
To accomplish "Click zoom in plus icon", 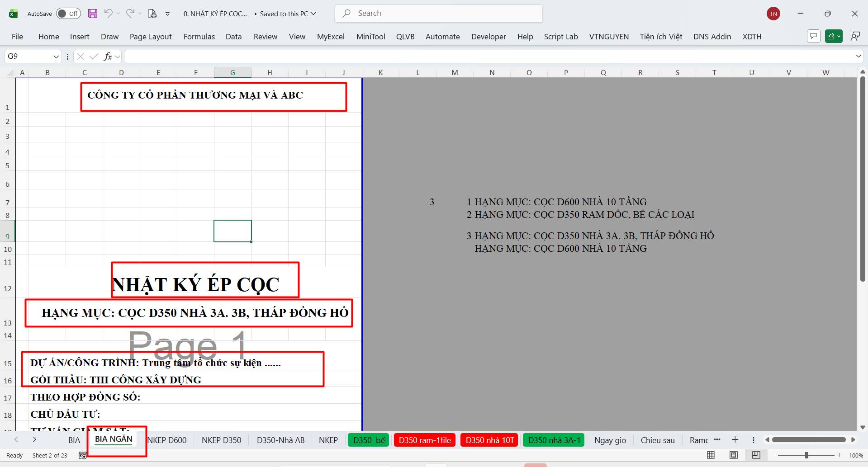I will [x=840, y=455].
